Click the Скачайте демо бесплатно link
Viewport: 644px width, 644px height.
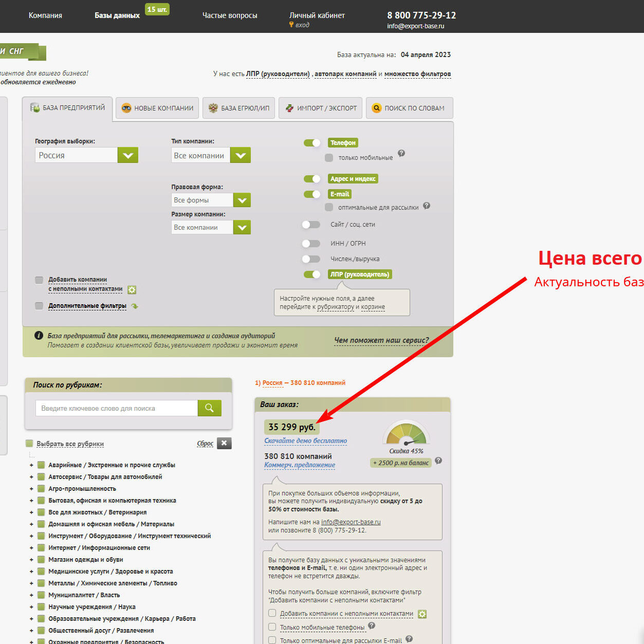(x=305, y=441)
